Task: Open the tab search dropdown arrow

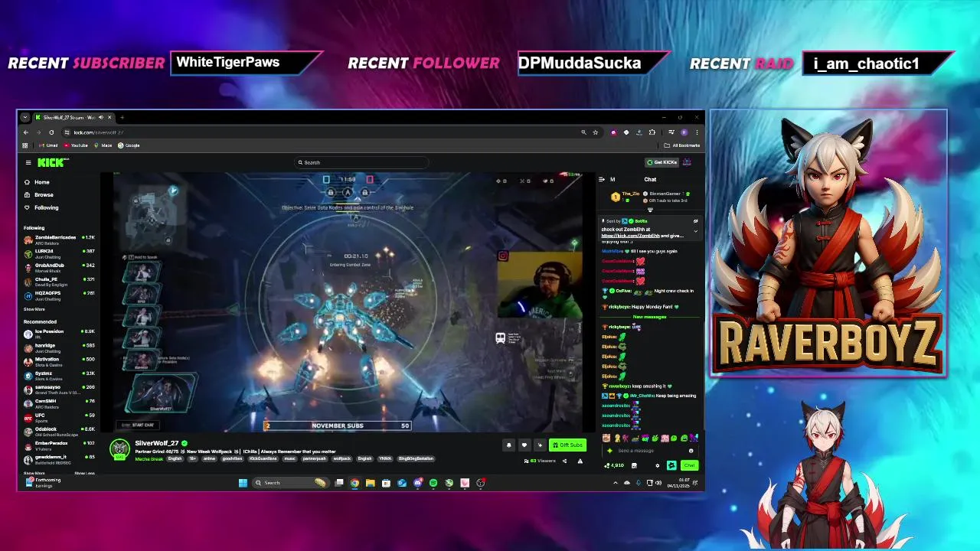Action: [x=25, y=117]
